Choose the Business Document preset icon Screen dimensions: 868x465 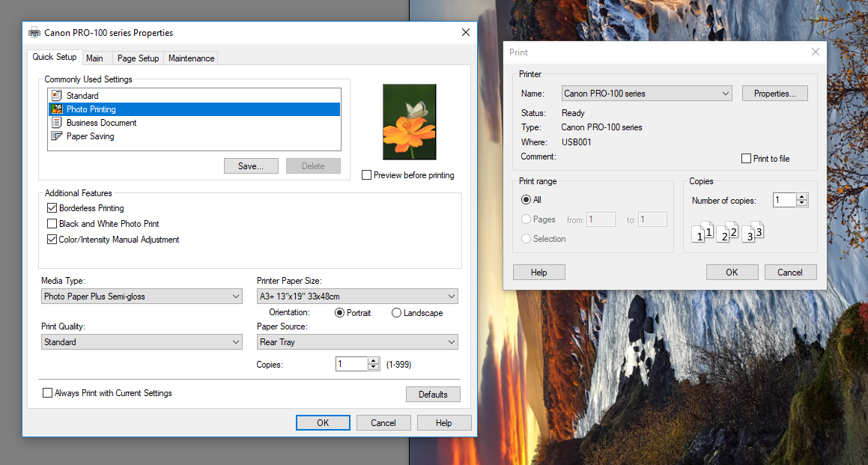click(56, 123)
